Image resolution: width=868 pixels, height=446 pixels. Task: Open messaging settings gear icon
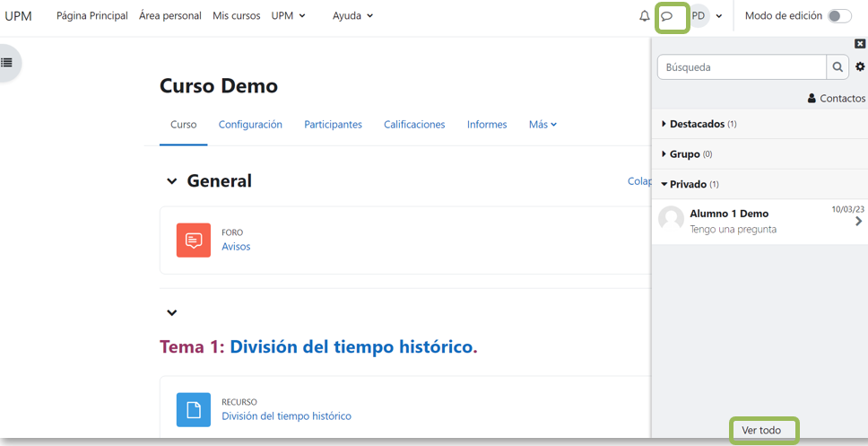click(860, 67)
